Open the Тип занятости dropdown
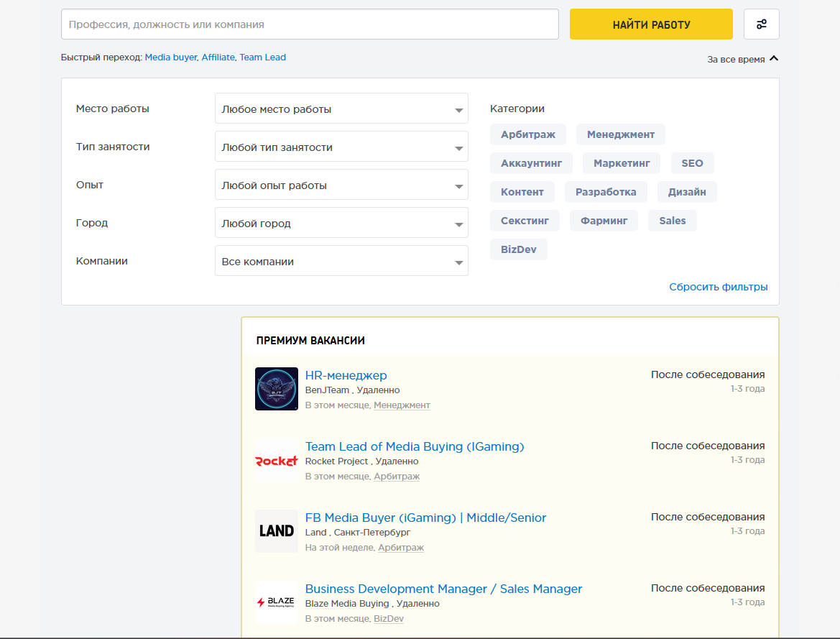 [341, 147]
